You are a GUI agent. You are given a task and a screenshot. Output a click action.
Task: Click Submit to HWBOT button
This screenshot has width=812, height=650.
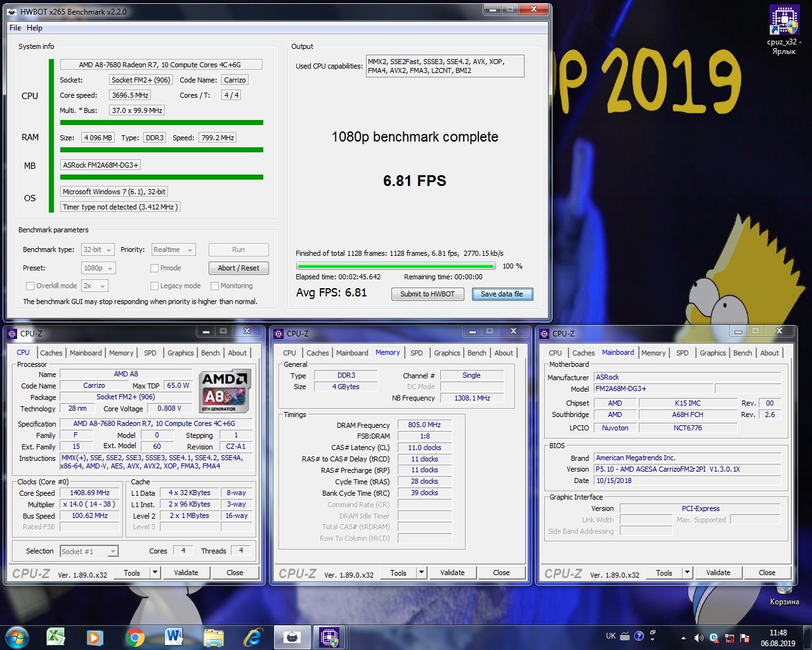click(428, 294)
